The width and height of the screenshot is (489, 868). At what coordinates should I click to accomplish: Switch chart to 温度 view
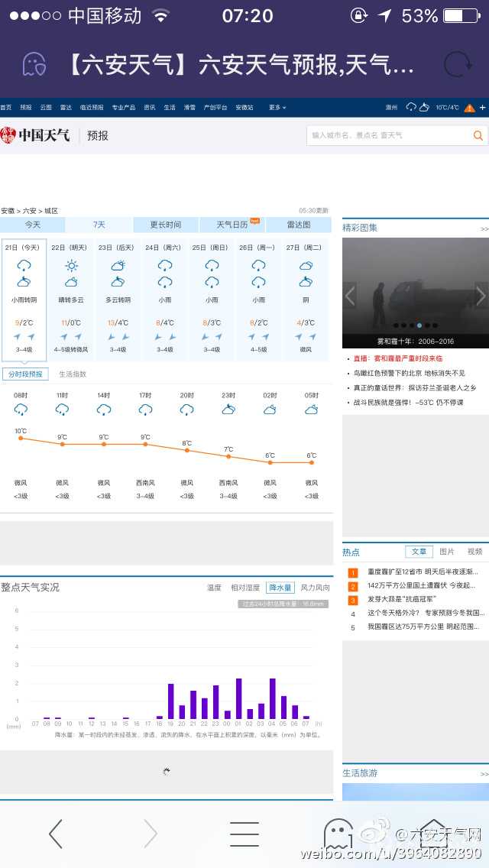(x=214, y=588)
